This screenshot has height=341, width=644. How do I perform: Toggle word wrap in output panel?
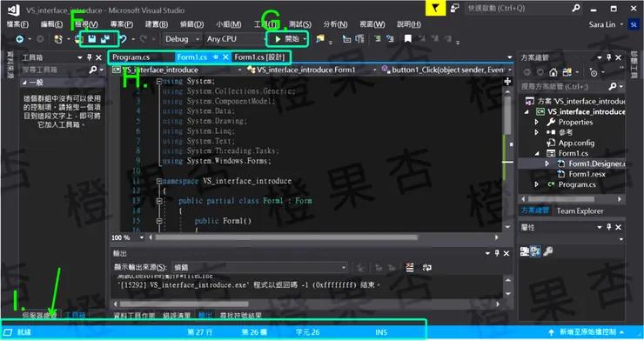(x=426, y=268)
